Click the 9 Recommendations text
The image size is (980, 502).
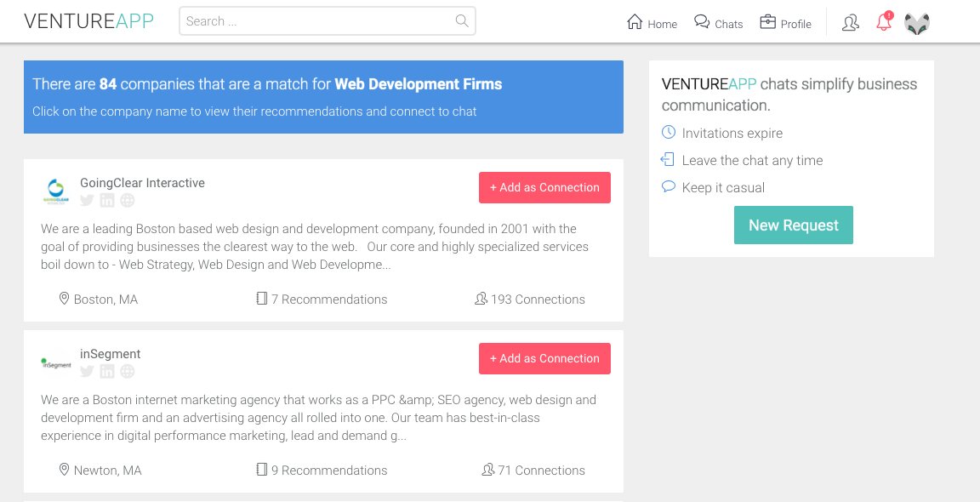329,471
